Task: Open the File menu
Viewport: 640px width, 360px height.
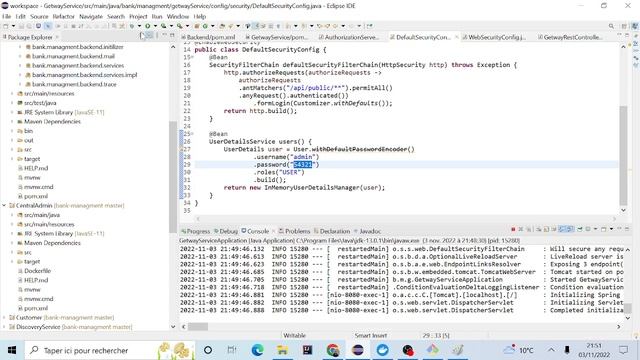Action: (x=7, y=16)
